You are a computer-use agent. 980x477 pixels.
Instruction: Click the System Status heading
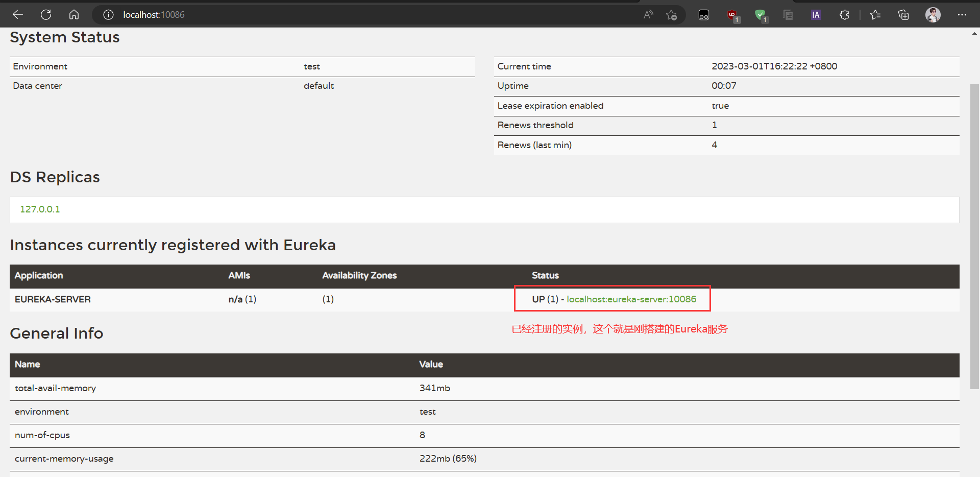coord(65,37)
